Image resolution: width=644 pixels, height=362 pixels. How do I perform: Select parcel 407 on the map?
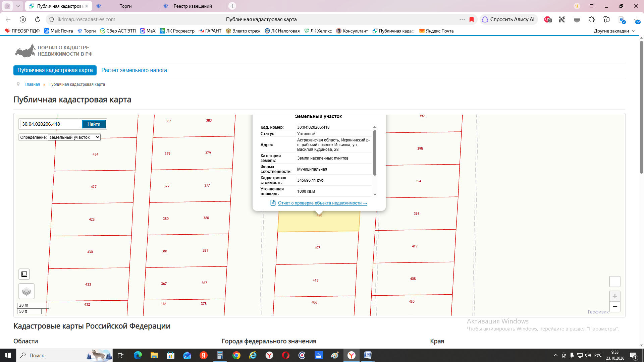(317, 248)
